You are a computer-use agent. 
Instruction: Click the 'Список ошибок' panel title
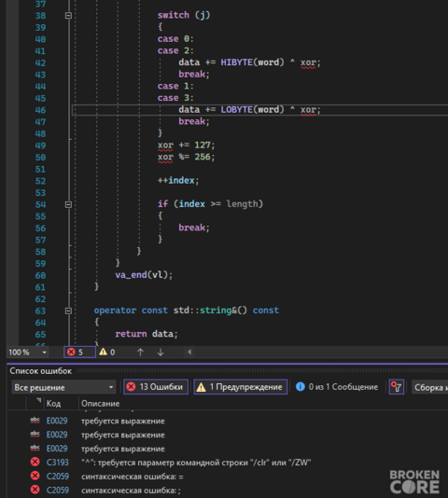tap(41, 371)
